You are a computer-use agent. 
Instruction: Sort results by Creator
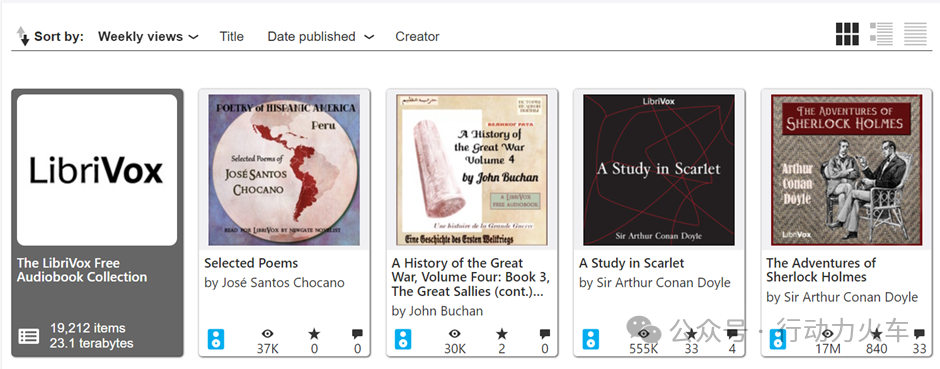click(x=417, y=37)
